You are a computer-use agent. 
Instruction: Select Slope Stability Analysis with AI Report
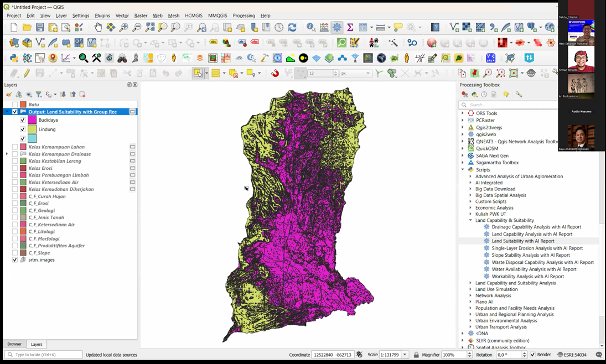pyautogui.click(x=530, y=255)
